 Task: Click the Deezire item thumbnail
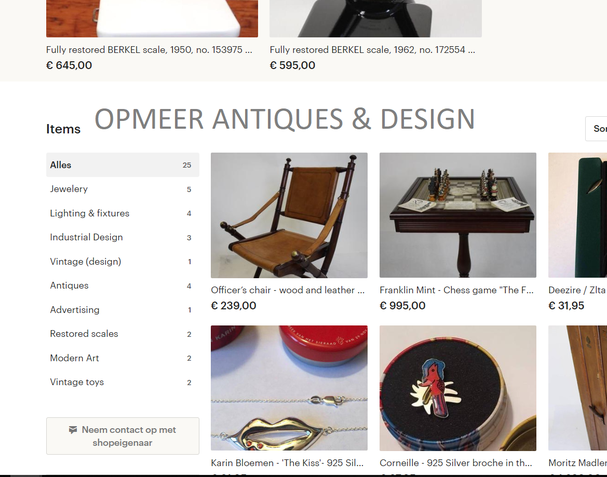coord(578,215)
